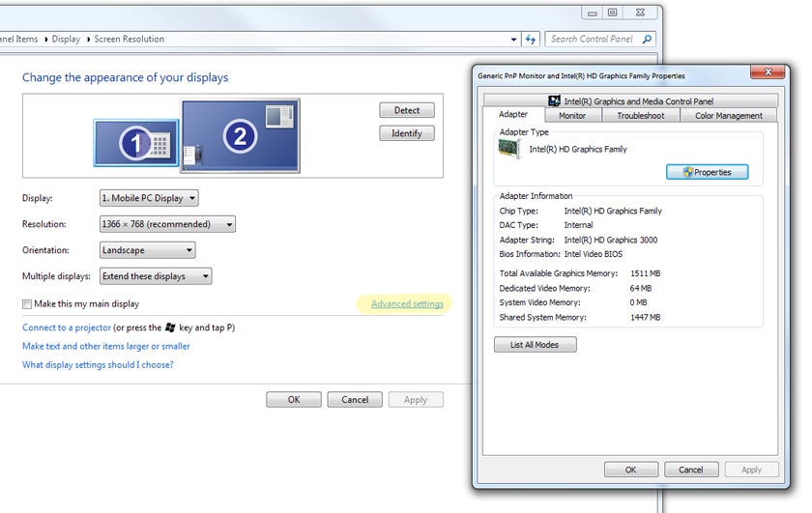
Task: Click the Dedicated Video Memory value 64 MB
Action: (641, 288)
